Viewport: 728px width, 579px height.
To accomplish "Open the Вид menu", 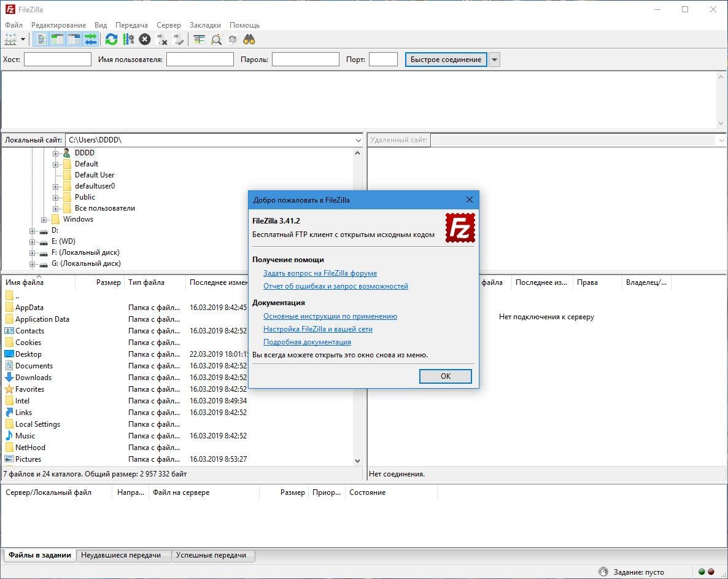I will [x=101, y=25].
